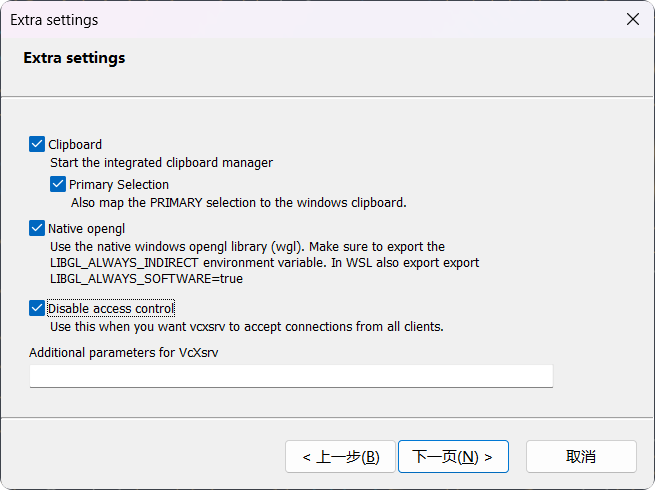Screen dimensions: 655x490
Task: Click the LIBGL_ALWAYS_INDIRECT description text
Action: 264,263
